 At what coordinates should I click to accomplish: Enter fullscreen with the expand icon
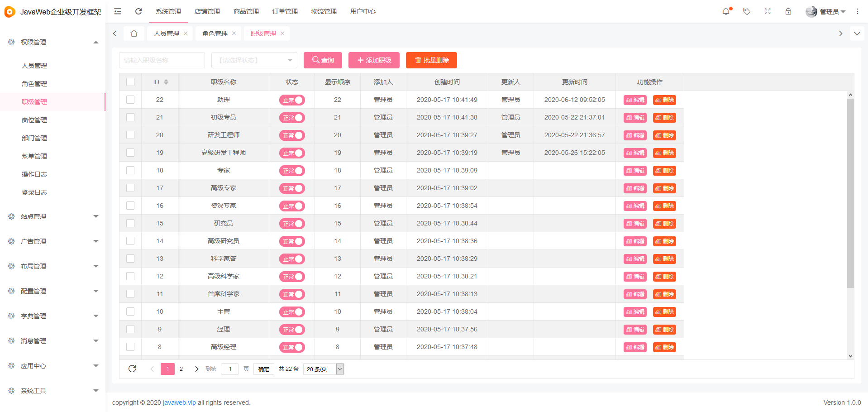click(x=767, y=11)
